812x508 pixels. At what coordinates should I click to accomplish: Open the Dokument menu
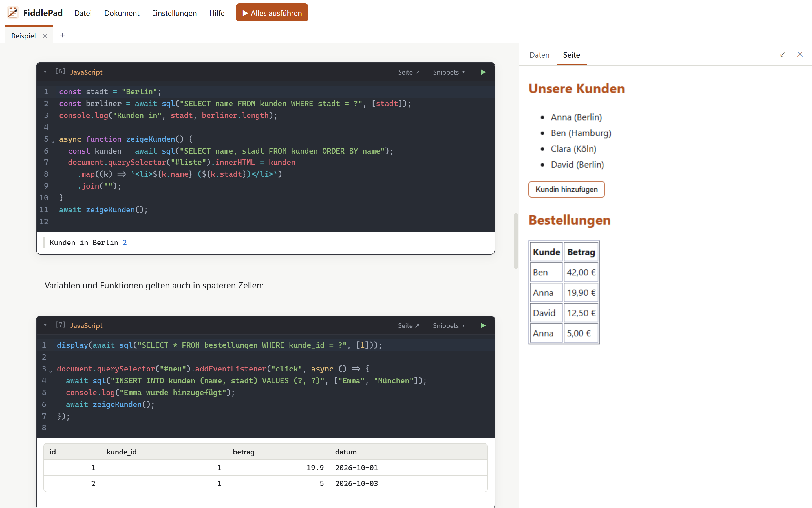[122, 13]
